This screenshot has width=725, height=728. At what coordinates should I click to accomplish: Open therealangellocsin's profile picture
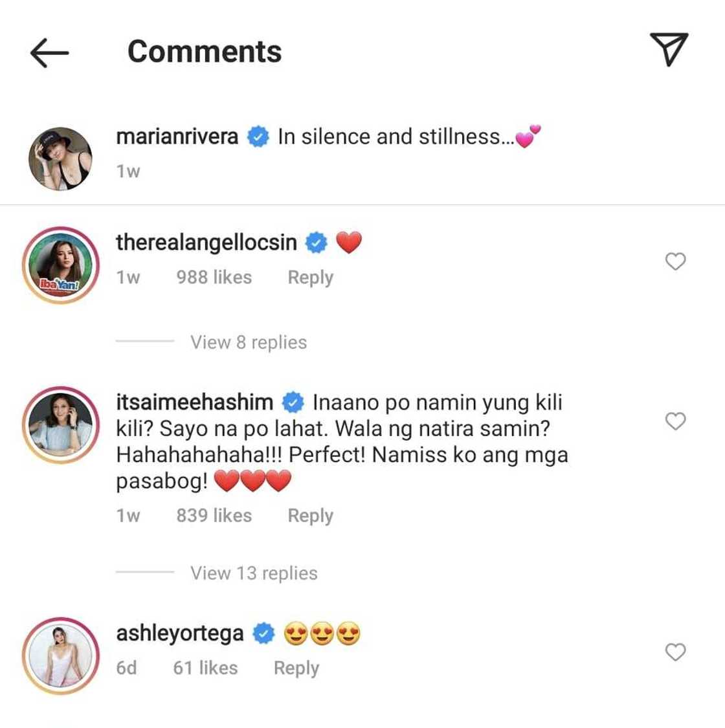click(x=61, y=265)
